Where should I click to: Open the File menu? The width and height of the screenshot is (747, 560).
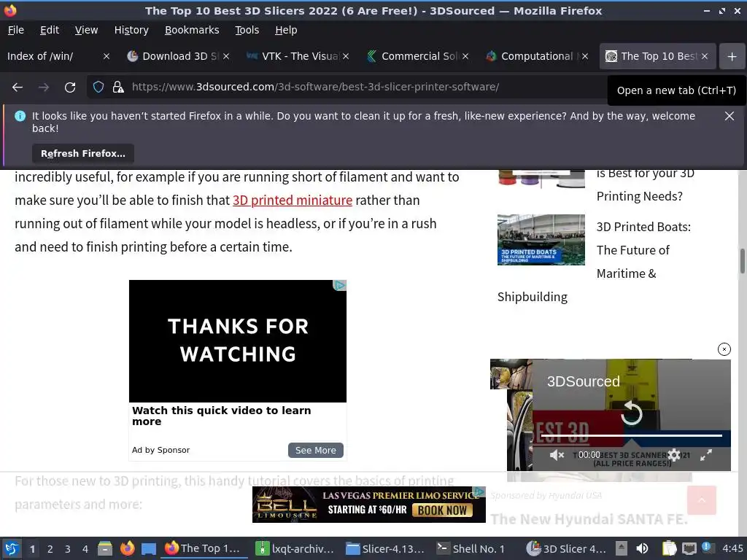[16, 30]
